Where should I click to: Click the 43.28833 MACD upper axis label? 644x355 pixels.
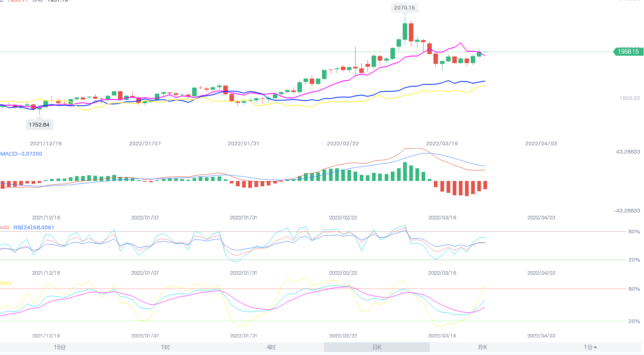pos(628,152)
